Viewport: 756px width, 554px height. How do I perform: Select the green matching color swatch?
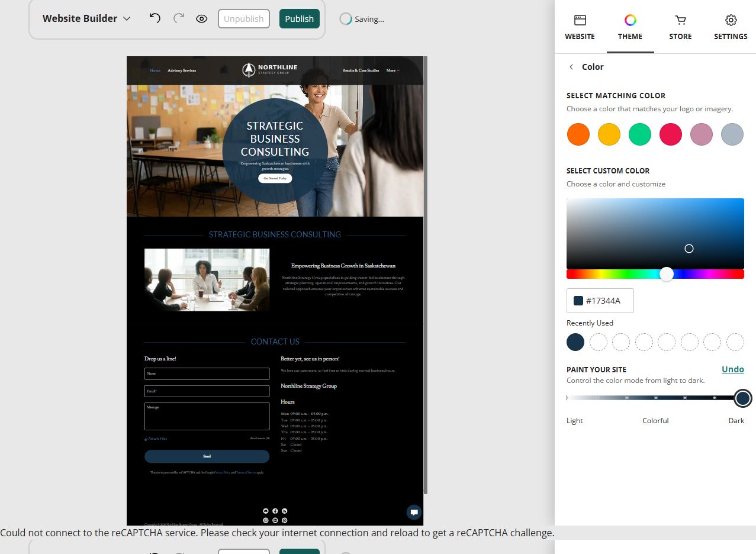point(640,134)
